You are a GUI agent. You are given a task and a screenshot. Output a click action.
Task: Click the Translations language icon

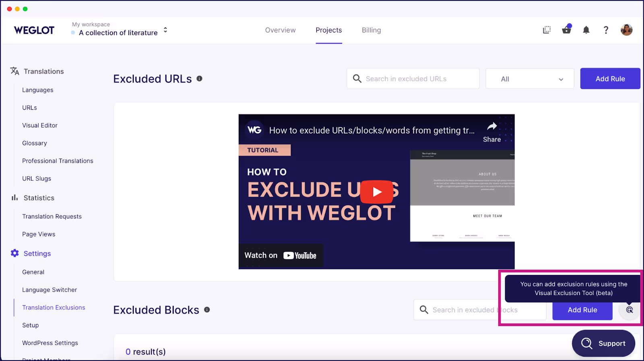point(15,71)
